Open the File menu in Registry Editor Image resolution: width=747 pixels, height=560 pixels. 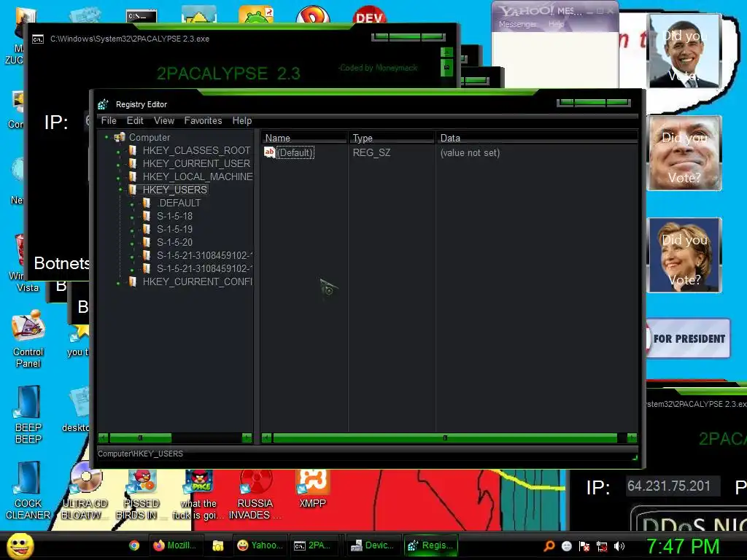[109, 121]
